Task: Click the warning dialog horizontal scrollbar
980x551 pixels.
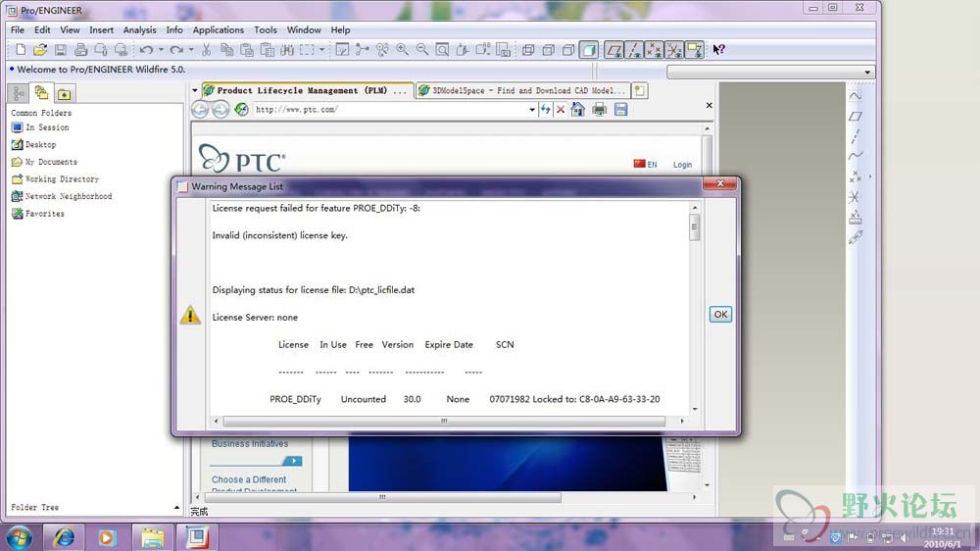Action: [444, 421]
